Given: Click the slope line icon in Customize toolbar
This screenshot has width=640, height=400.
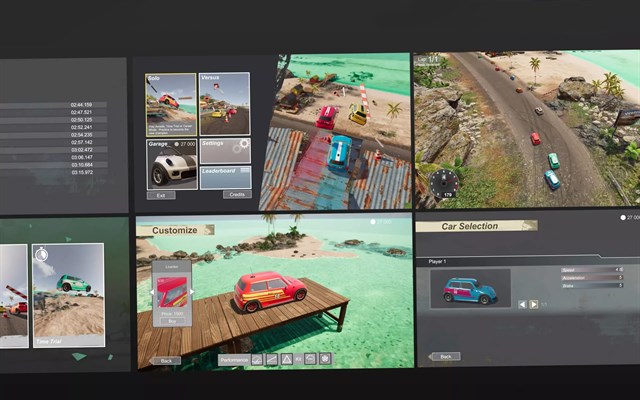Looking at the screenshot, I should click(x=271, y=360).
